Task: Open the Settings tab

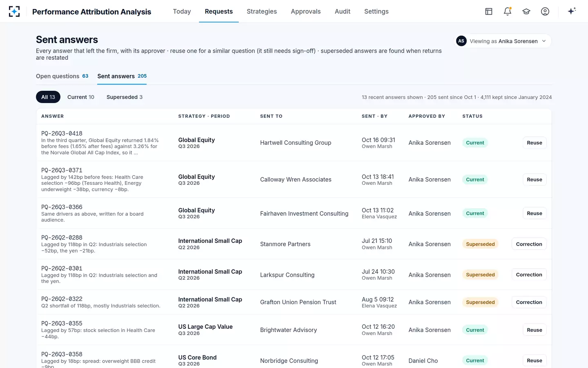Action: tap(376, 11)
